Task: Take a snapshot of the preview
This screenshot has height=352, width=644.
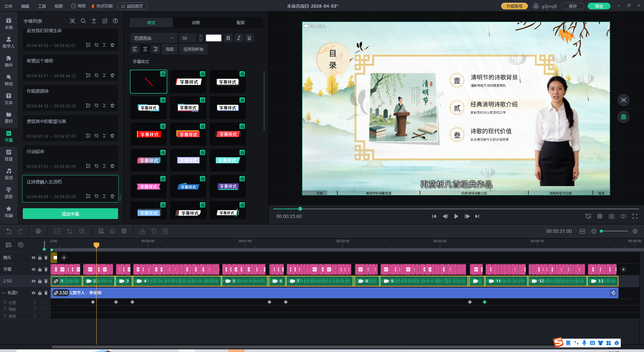Action: (x=611, y=216)
